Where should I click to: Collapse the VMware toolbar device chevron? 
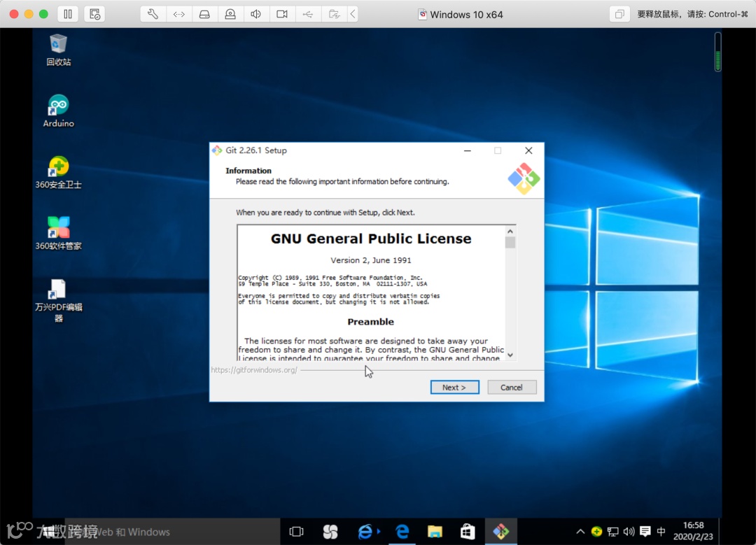coord(353,14)
